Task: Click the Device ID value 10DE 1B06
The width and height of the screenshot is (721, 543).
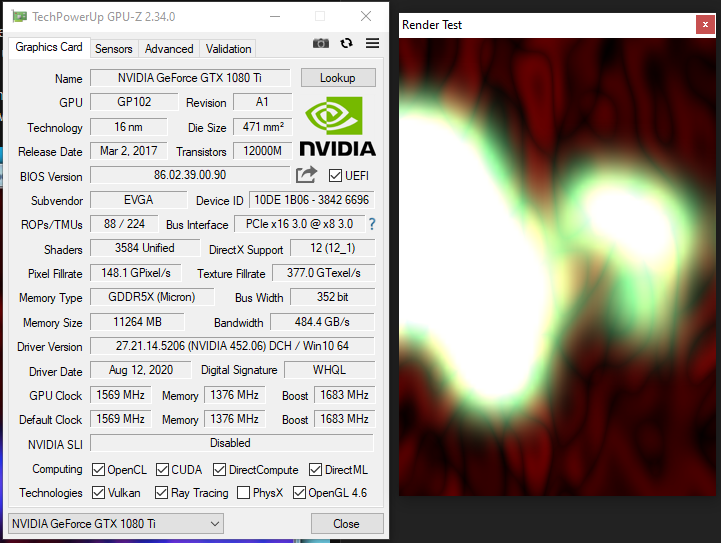Action: click(x=311, y=200)
